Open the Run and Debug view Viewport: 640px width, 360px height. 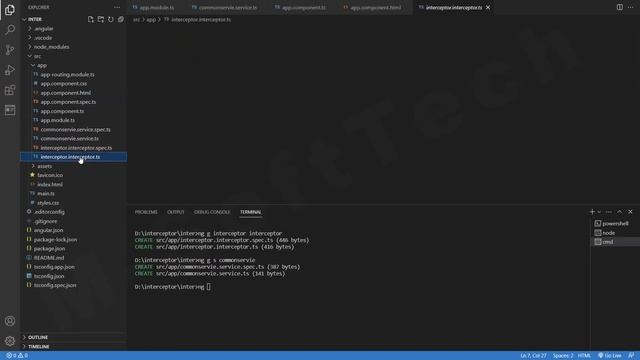point(10,70)
